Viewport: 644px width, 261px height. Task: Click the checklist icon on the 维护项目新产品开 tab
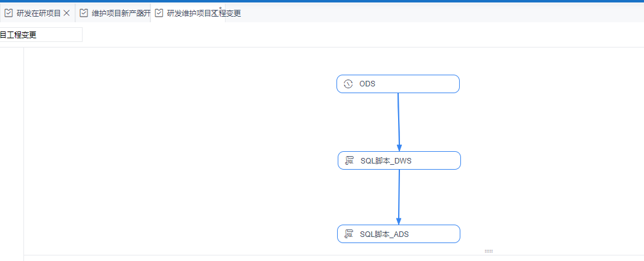84,13
